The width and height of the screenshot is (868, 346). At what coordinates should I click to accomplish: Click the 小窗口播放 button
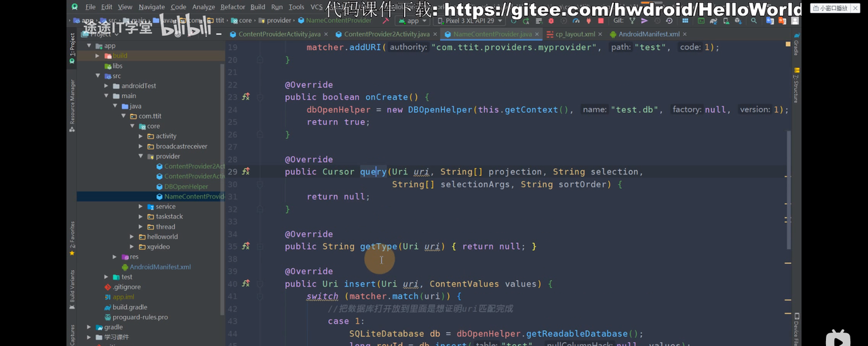click(830, 8)
